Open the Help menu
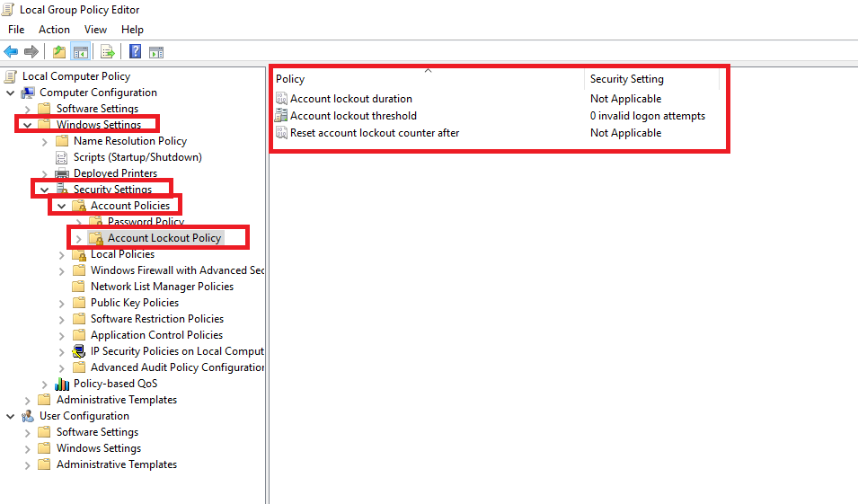858x504 pixels. click(x=132, y=30)
